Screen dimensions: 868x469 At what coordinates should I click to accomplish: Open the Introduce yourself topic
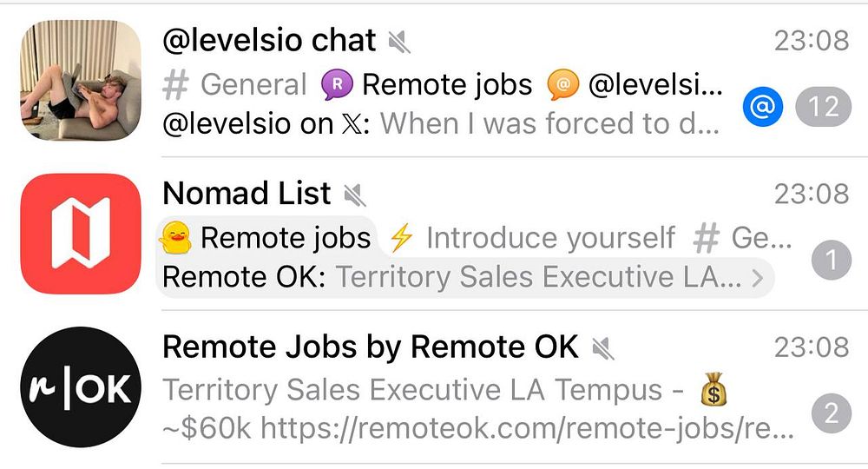point(533,237)
